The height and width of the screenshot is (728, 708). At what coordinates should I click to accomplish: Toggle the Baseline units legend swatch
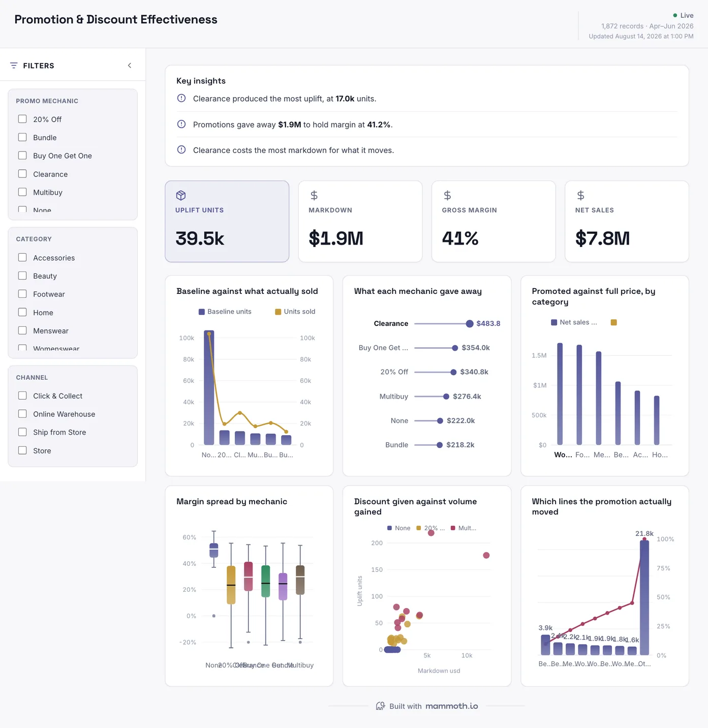(202, 312)
